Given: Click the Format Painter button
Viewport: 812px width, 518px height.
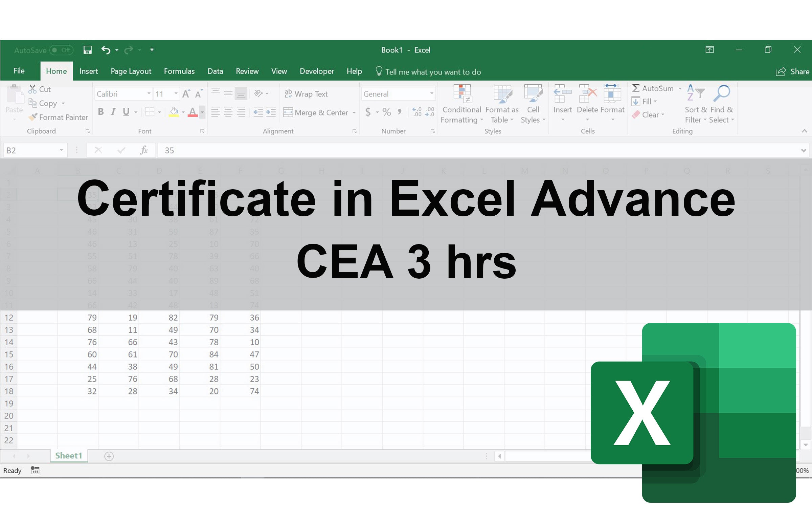Looking at the screenshot, I should pyautogui.click(x=59, y=118).
